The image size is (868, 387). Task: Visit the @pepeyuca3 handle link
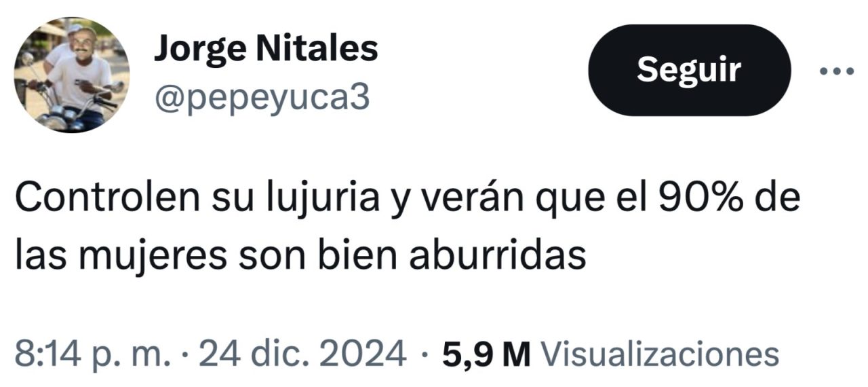(x=261, y=98)
